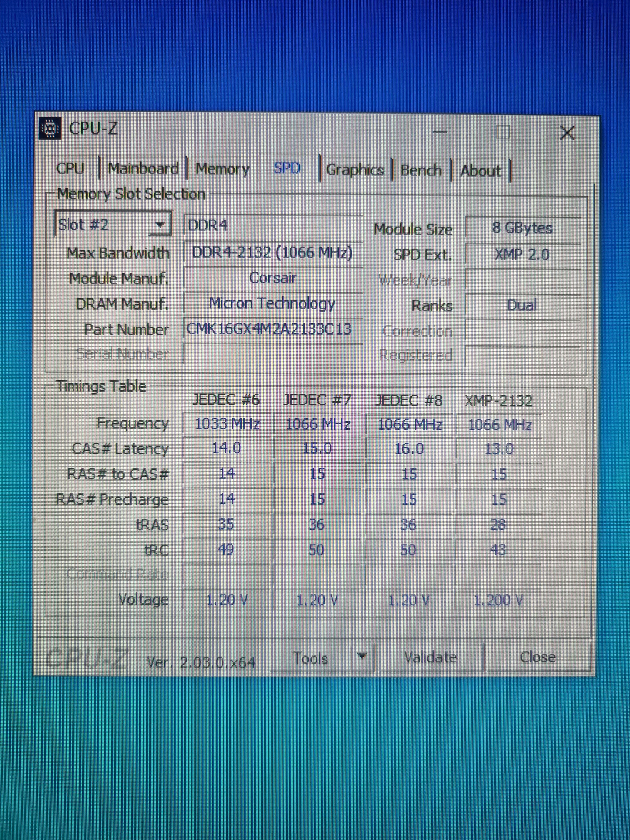This screenshot has height=840, width=630.
Task: Click the XMP-2132 voltage 1.200 V
Action: point(499,600)
